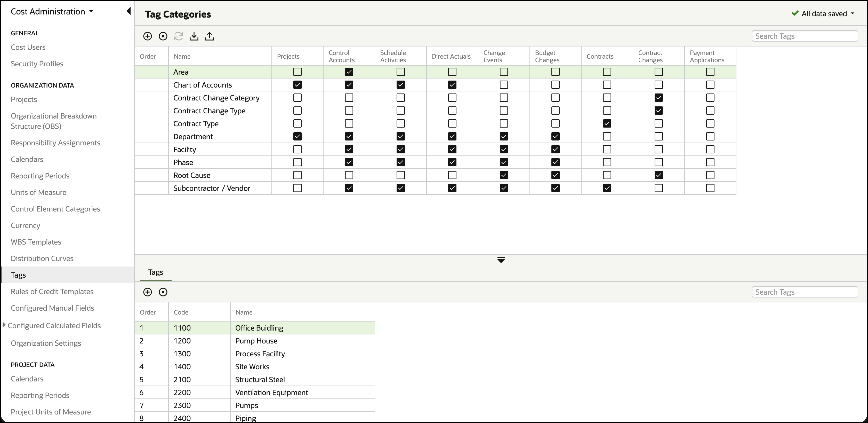Image resolution: width=868 pixels, height=423 pixels.
Task: Delete the selected tag in the Tags panel
Action: point(163,292)
